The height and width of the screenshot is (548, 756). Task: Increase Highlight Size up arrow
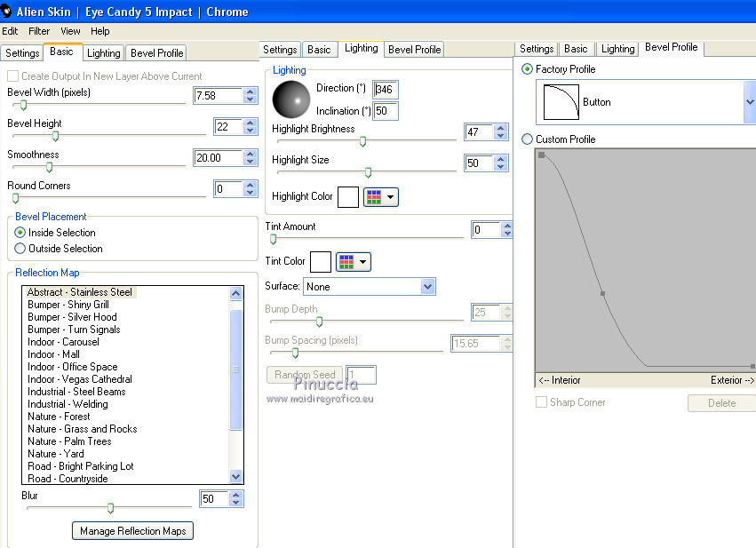(x=500, y=159)
